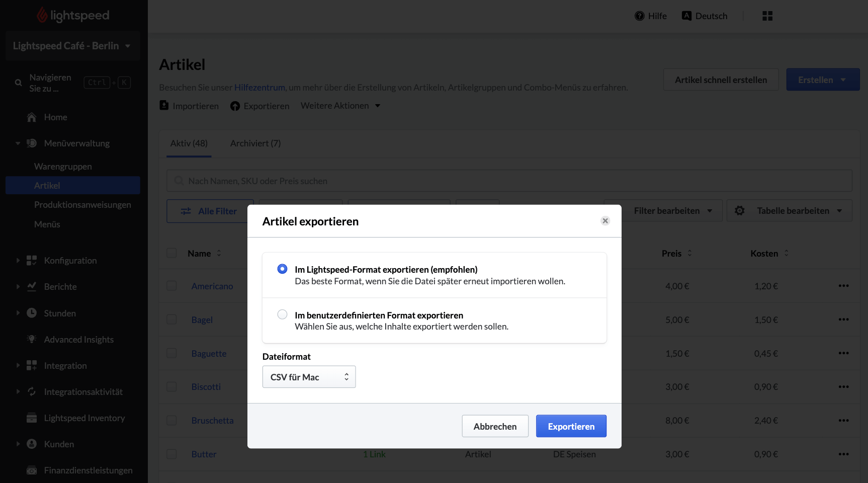
Task: Tick the checkbox for Bagel row
Action: tap(172, 319)
